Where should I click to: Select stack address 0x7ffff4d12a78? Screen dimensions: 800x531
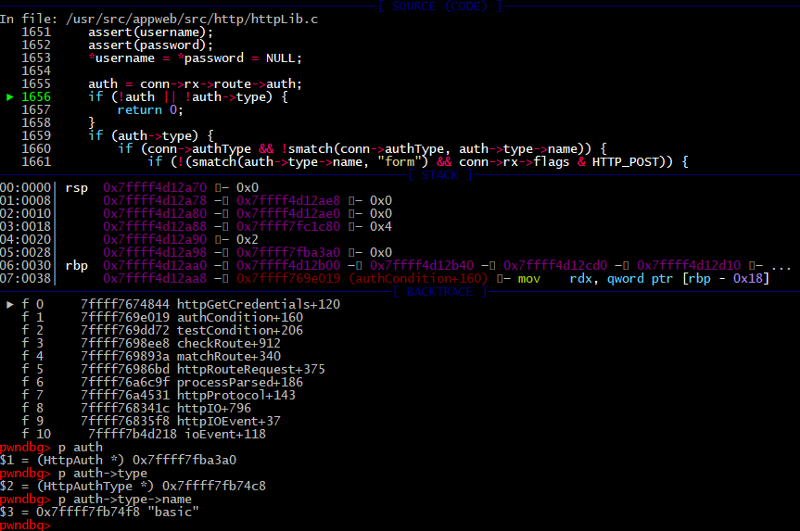click(155, 201)
